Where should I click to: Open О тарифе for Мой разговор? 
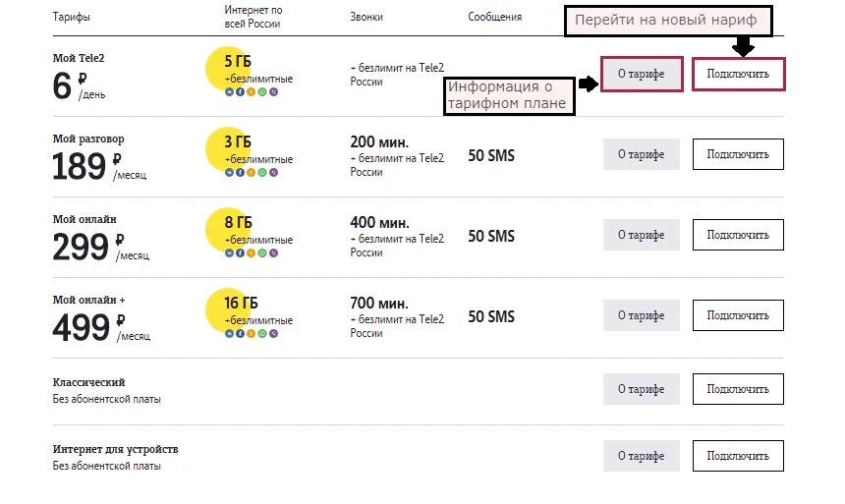point(642,154)
